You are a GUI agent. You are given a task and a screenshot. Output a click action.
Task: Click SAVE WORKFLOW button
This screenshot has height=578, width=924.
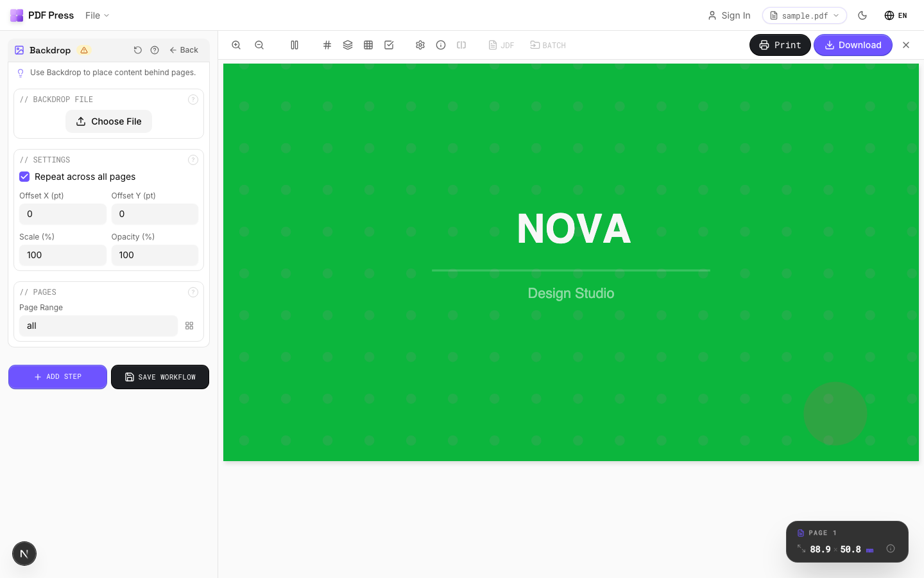pos(160,377)
